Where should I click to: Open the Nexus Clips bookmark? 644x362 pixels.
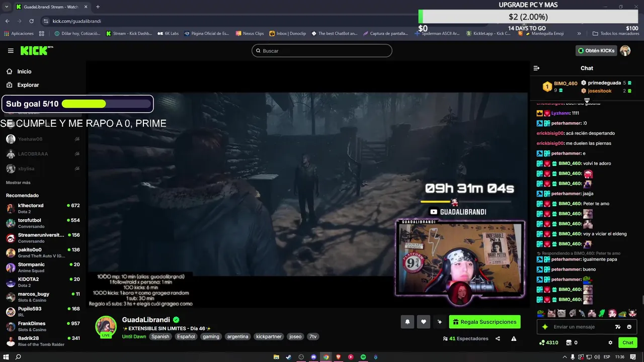tap(250, 34)
